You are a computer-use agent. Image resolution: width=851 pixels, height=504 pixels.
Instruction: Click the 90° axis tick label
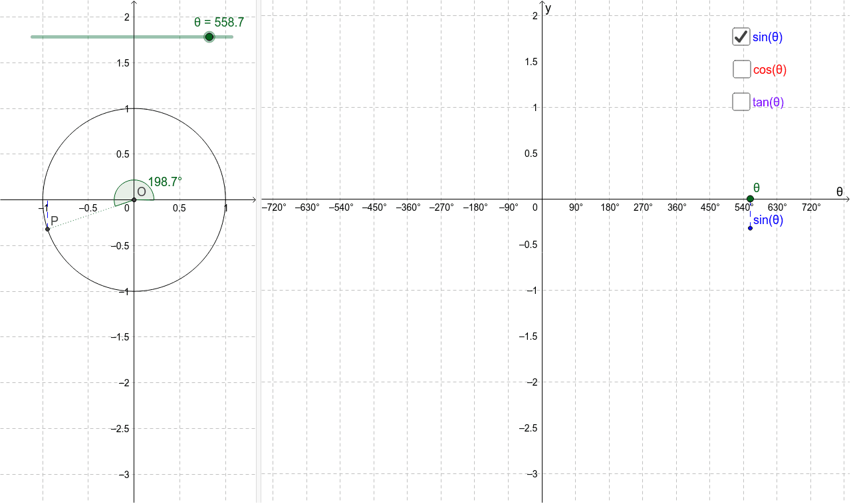576,207
